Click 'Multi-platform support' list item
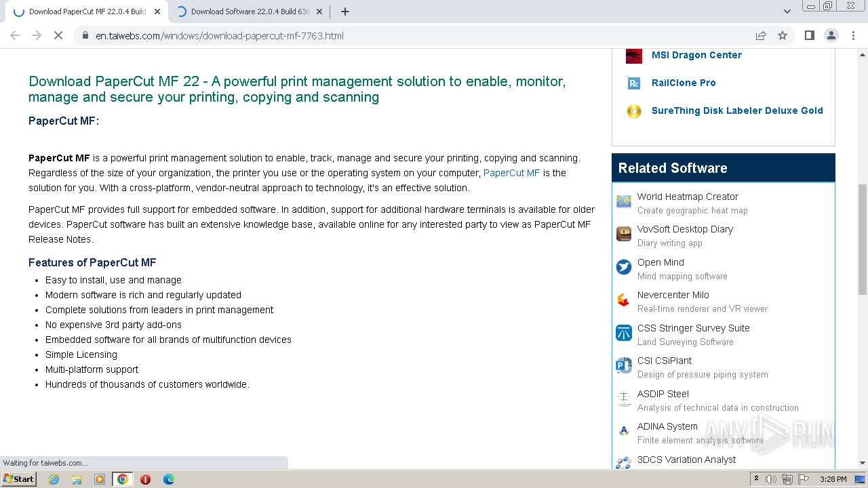Viewport: 868px width, 488px height. [92, 369]
